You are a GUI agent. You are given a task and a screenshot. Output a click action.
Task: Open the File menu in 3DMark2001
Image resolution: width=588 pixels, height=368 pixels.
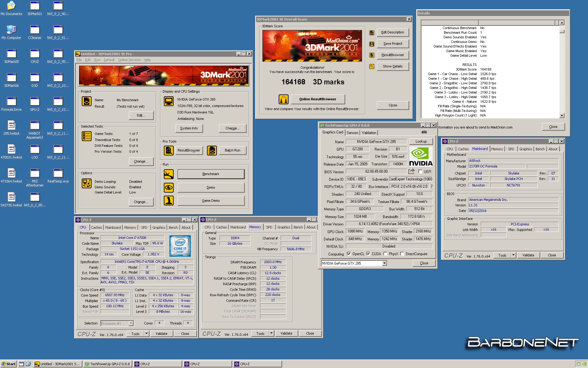(79, 60)
